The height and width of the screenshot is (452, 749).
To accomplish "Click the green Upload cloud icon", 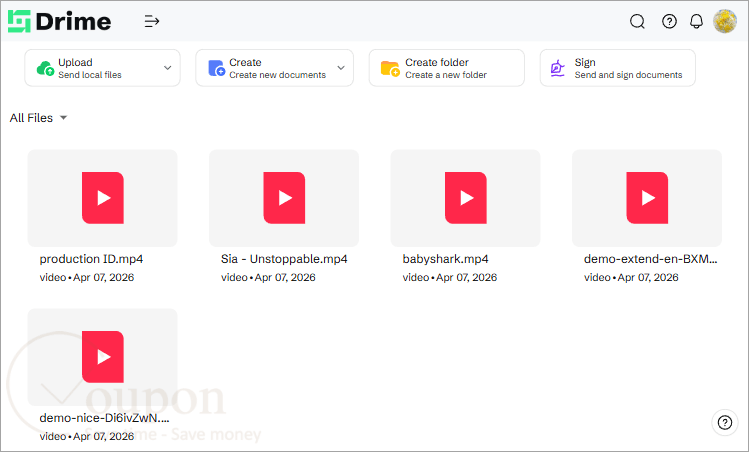I will [x=45, y=68].
